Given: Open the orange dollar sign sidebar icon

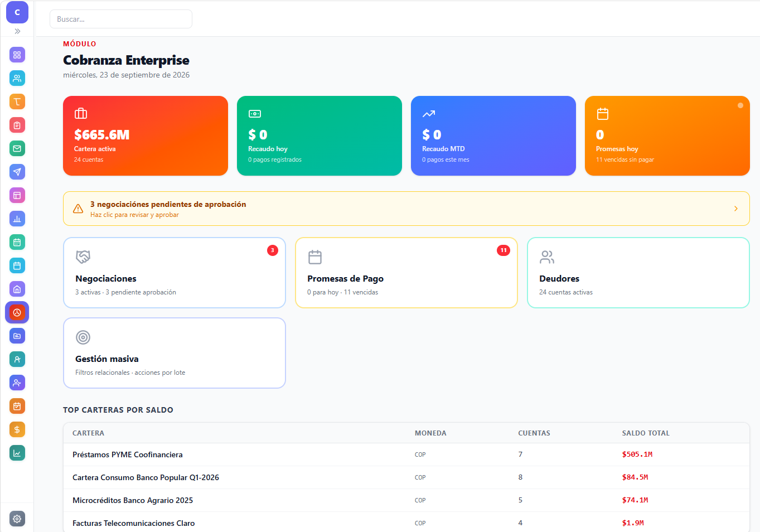Looking at the screenshot, I should 17,429.
